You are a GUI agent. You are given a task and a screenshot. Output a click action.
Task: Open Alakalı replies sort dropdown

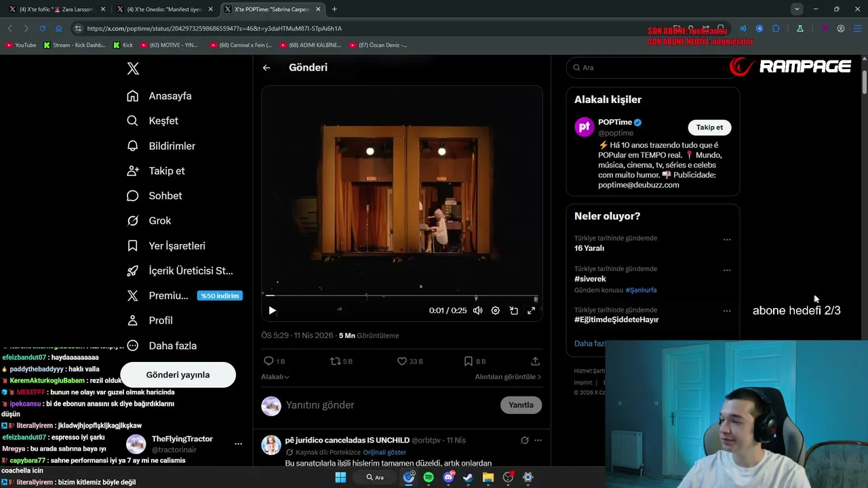pos(275,377)
